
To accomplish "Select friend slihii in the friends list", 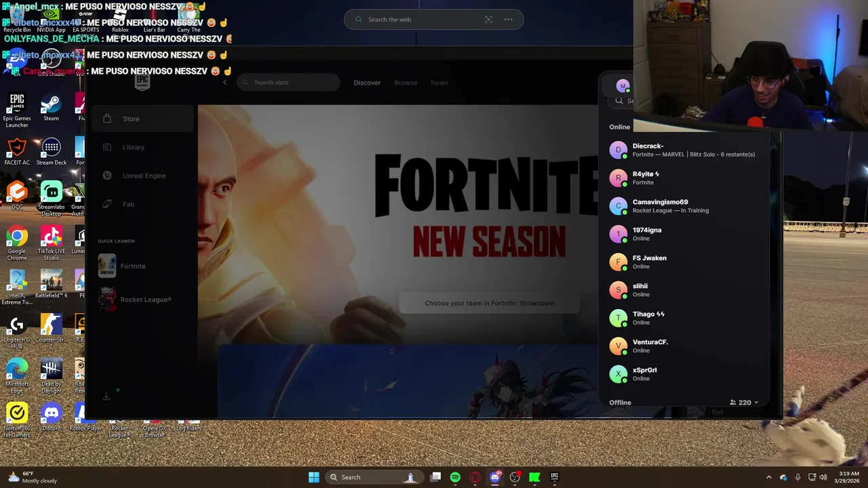I will click(x=684, y=290).
